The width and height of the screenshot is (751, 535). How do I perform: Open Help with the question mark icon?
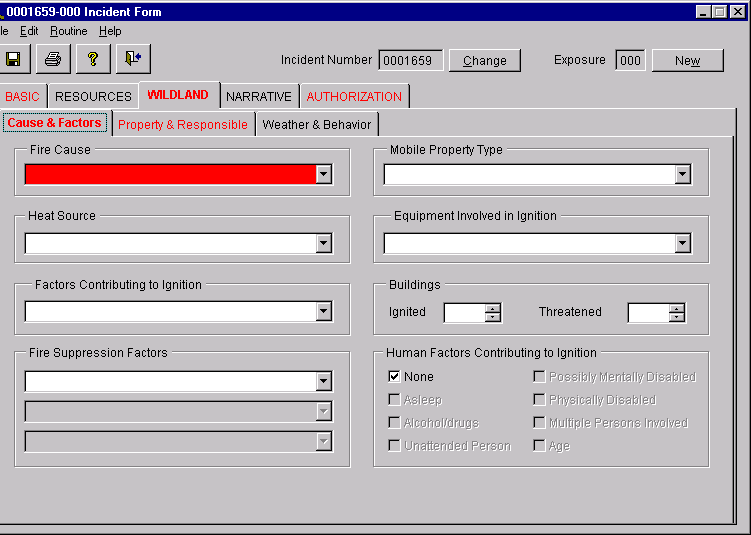[x=93, y=59]
